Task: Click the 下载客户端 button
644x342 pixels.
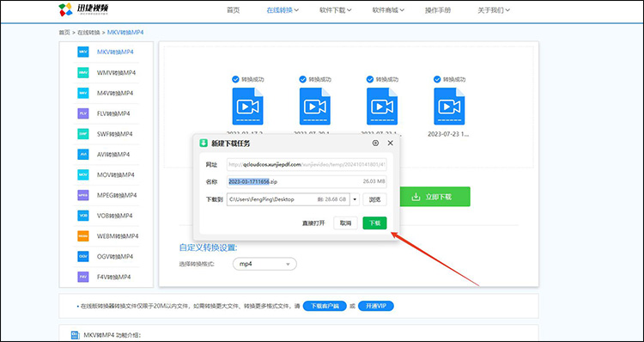Action: tap(325, 306)
